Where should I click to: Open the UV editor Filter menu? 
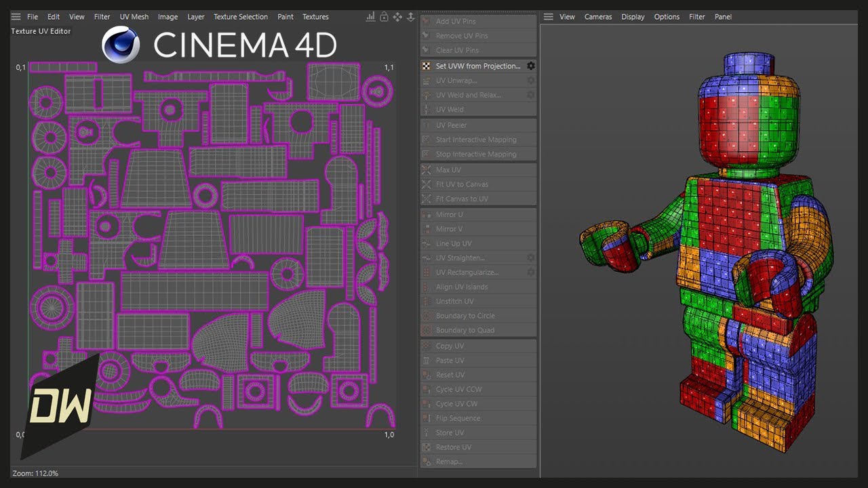tap(102, 17)
